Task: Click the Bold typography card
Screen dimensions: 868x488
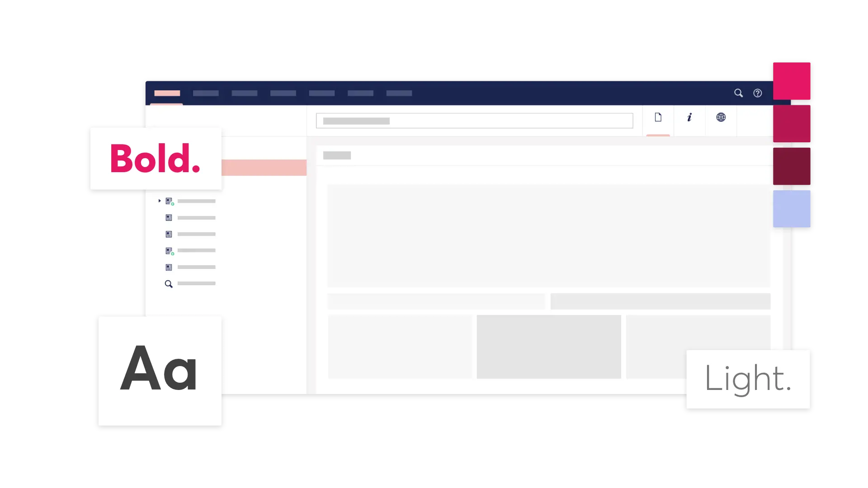Action: coord(155,159)
